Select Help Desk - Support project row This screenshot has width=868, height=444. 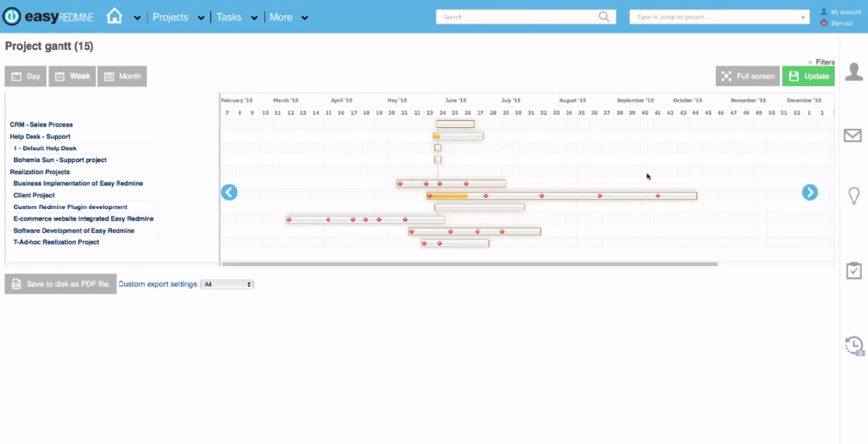(x=40, y=137)
